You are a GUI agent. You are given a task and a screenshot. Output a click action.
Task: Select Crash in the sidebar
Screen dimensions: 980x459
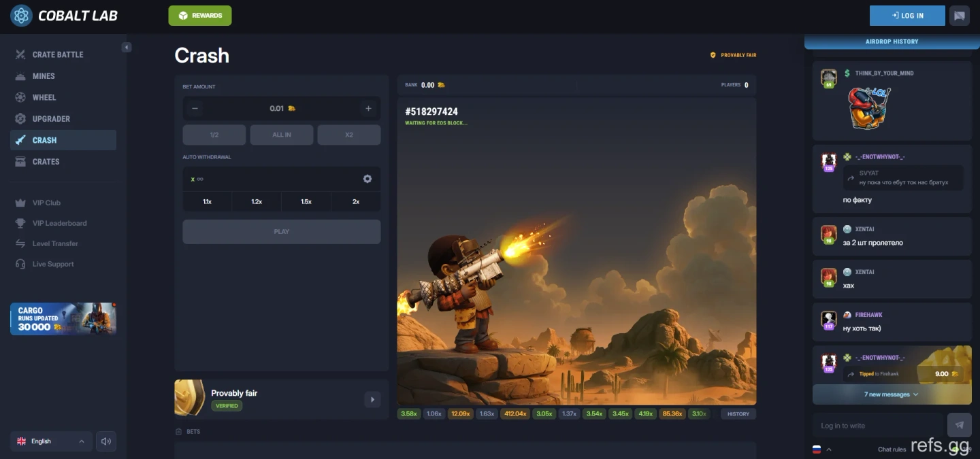(63, 140)
